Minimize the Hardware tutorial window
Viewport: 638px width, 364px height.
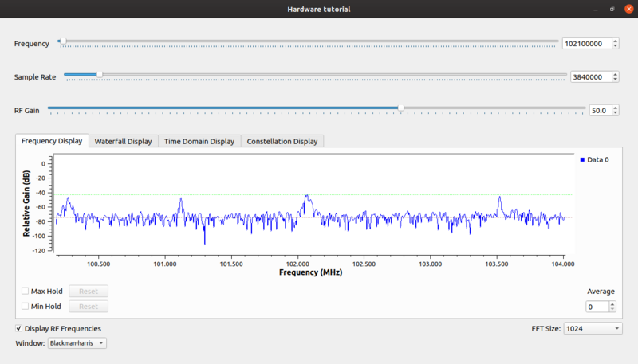(596, 9)
